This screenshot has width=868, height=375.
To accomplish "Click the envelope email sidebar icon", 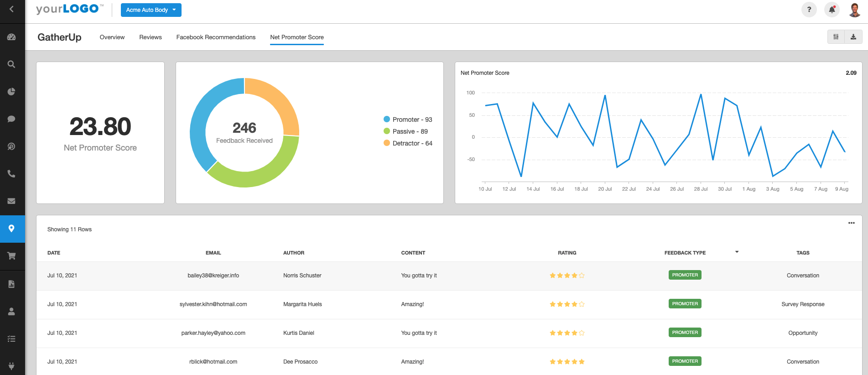I will click(x=11, y=201).
